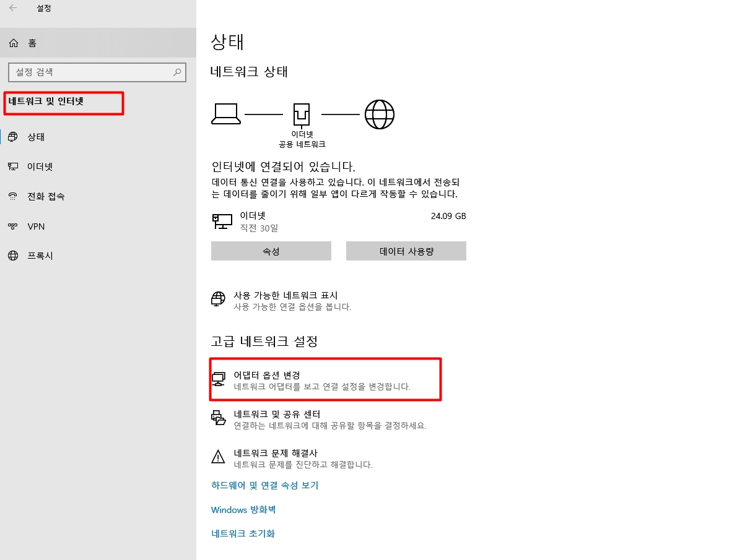The height and width of the screenshot is (560, 732).
Task: Open the 이더넷 settings page
Action: tap(98, 166)
